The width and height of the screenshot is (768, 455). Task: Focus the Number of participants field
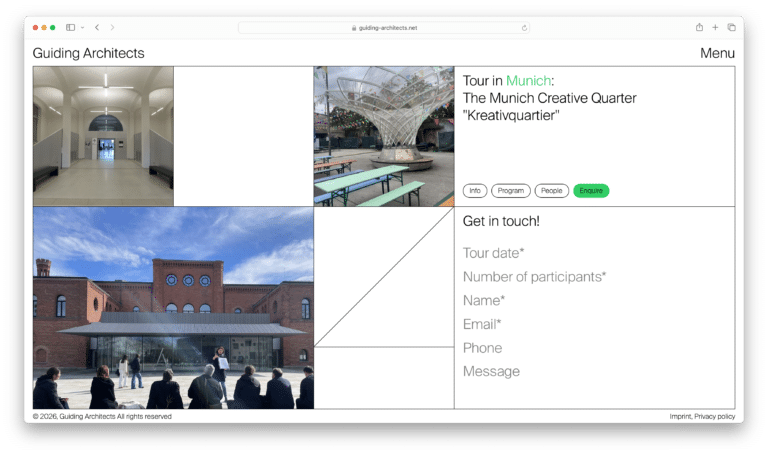[534, 277]
